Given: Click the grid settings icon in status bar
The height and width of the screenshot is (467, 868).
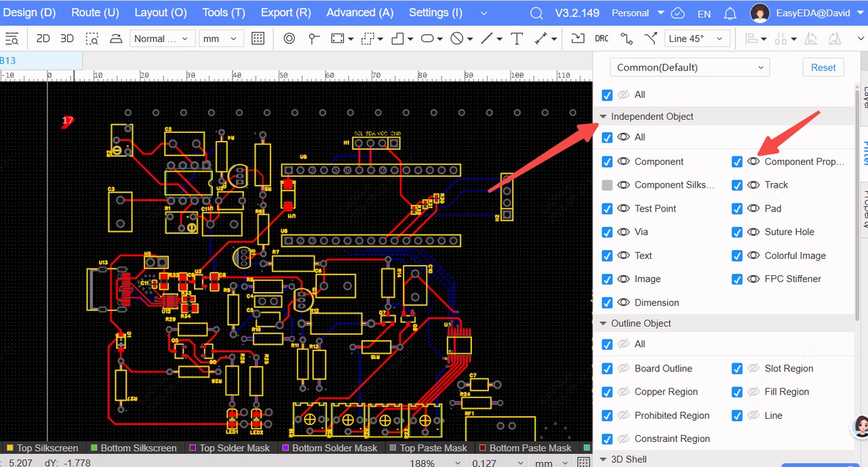Looking at the screenshot, I should [583, 462].
